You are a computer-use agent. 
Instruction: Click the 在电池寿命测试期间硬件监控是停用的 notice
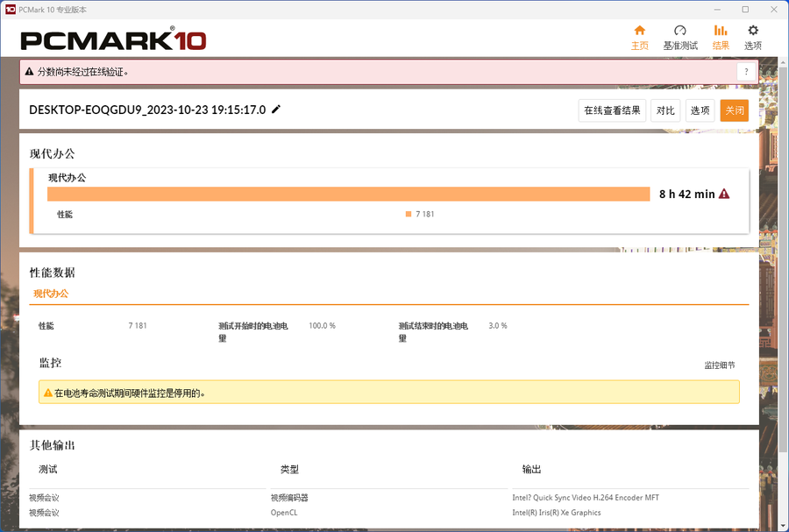click(389, 393)
